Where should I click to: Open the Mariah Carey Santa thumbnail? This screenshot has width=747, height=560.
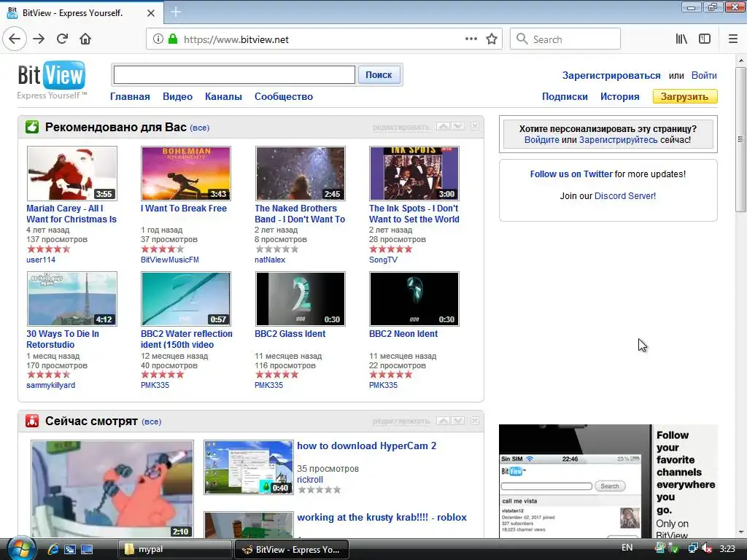click(x=72, y=174)
